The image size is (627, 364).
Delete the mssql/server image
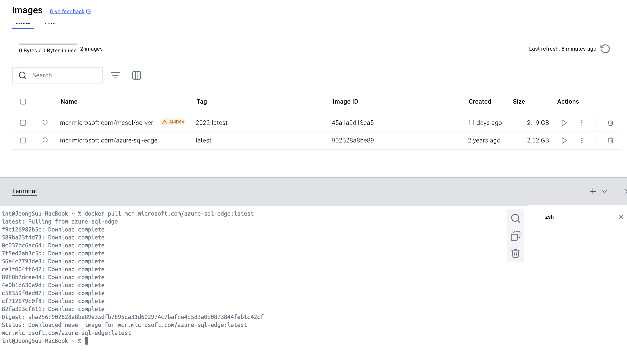pos(610,123)
